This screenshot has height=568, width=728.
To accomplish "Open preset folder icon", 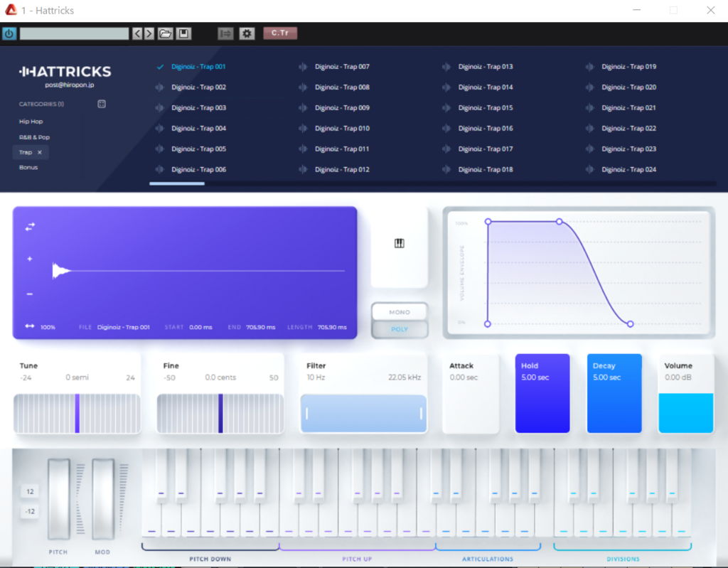I will click(x=165, y=33).
